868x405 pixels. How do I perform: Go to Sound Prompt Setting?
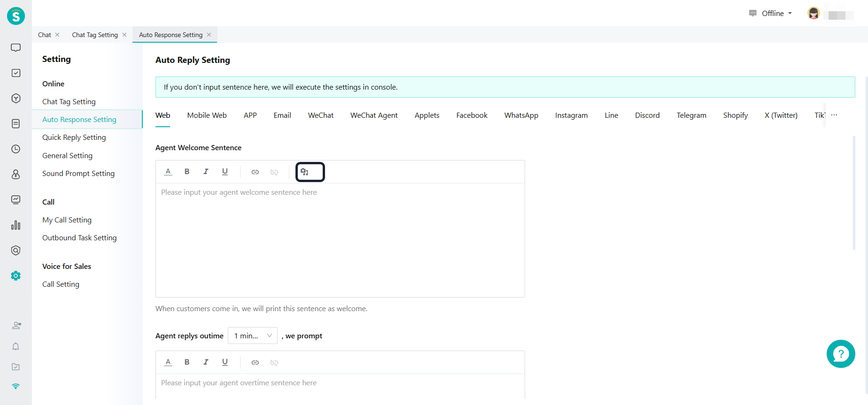coord(78,174)
